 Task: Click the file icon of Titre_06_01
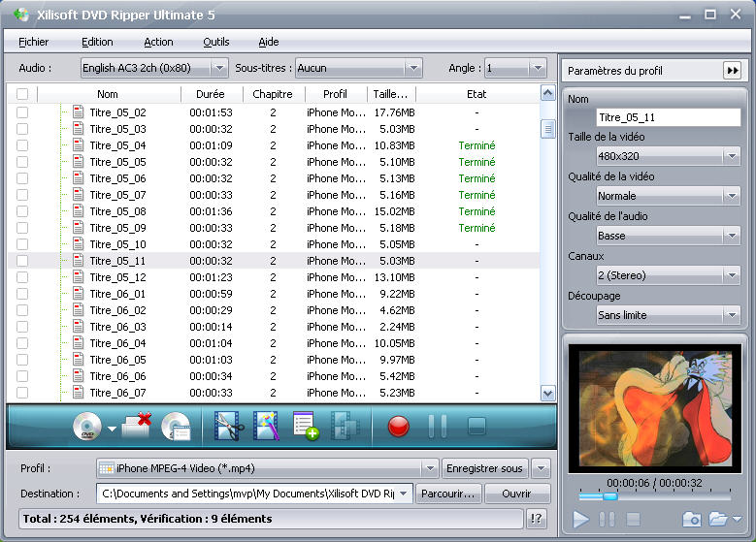[78, 294]
